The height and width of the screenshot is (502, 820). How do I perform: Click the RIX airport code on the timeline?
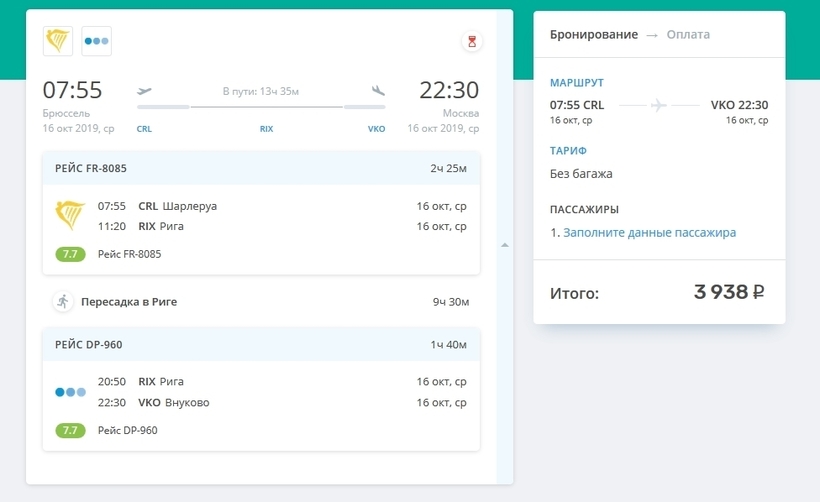[266, 129]
